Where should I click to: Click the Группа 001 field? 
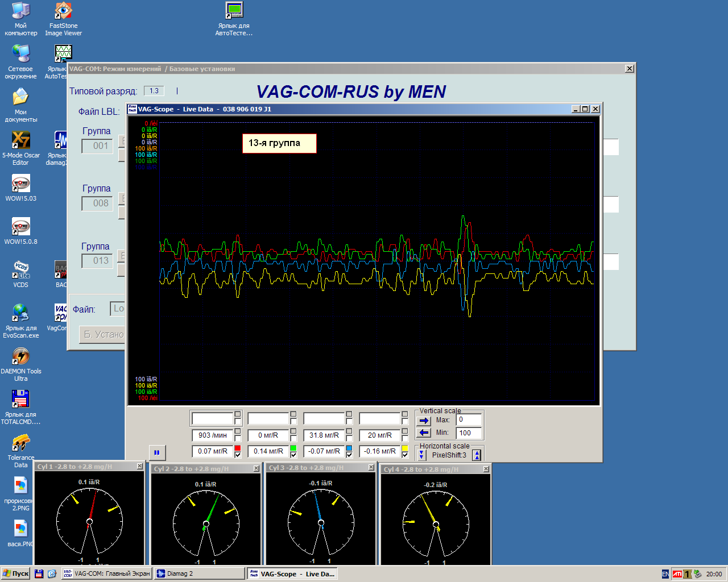pyautogui.click(x=97, y=146)
